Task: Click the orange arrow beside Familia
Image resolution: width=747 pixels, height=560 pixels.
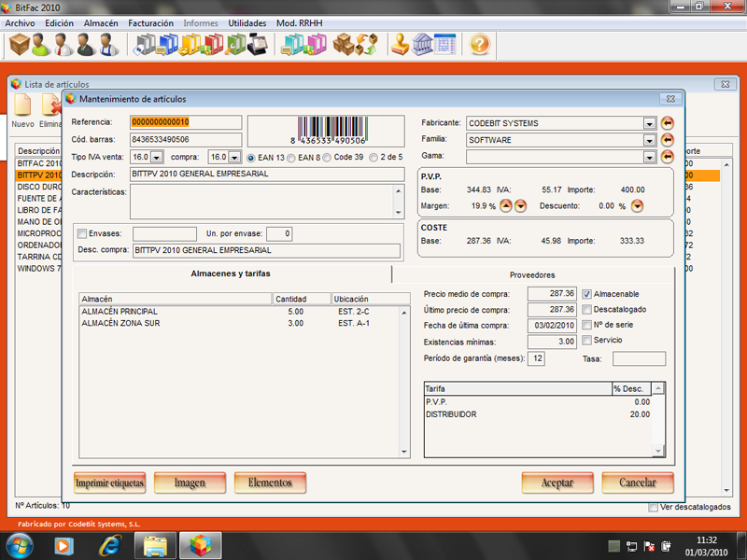Action: (667, 139)
